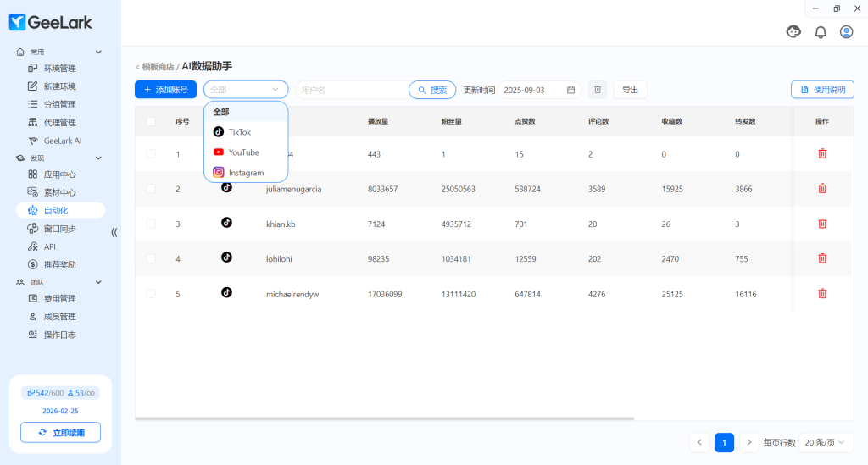Toggle the select-all header checkbox
This screenshot has height=465, width=868.
coord(151,121)
